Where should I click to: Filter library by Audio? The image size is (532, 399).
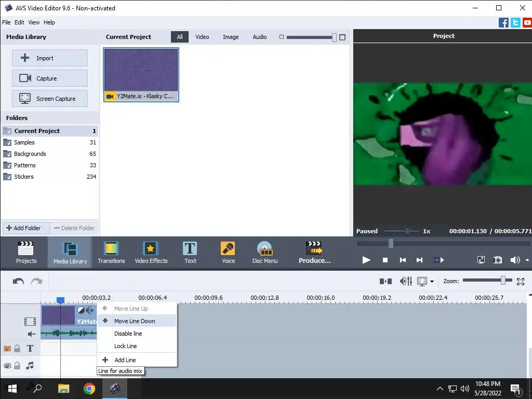click(x=260, y=37)
